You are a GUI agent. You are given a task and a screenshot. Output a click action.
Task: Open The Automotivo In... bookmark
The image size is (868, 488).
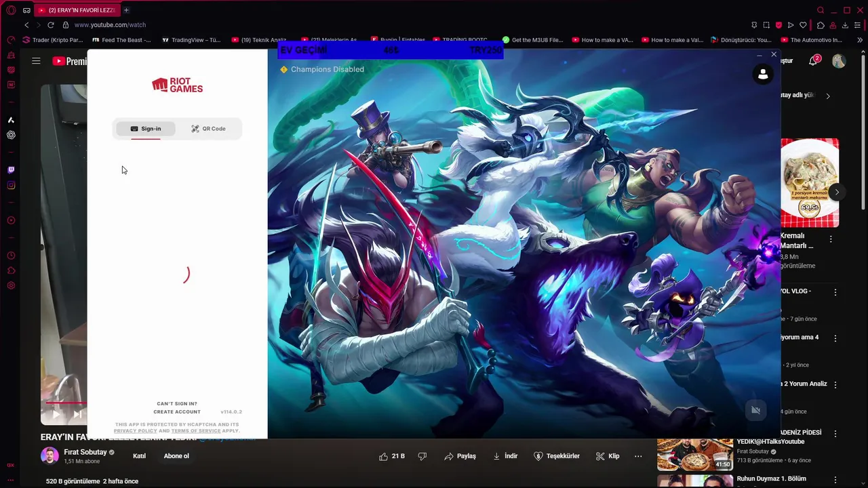pyautogui.click(x=813, y=40)
